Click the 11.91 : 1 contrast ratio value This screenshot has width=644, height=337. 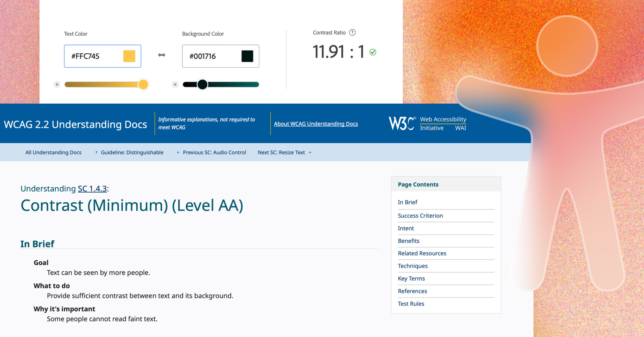(338, 52)
